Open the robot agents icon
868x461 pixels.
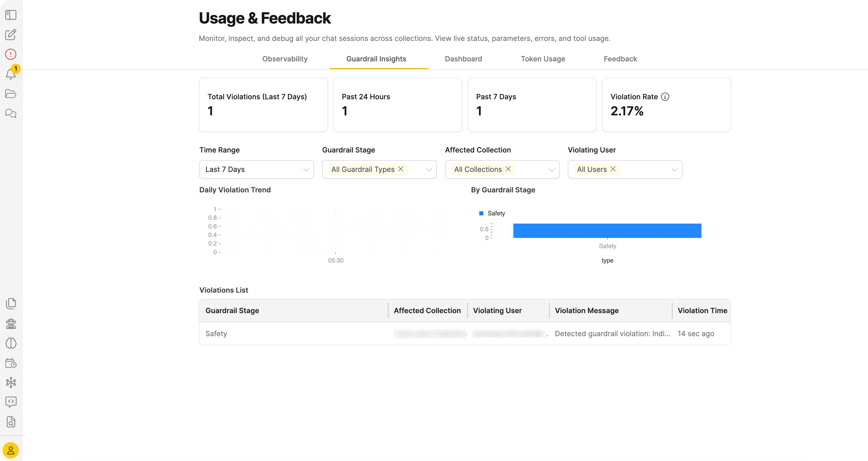[11, 324]
